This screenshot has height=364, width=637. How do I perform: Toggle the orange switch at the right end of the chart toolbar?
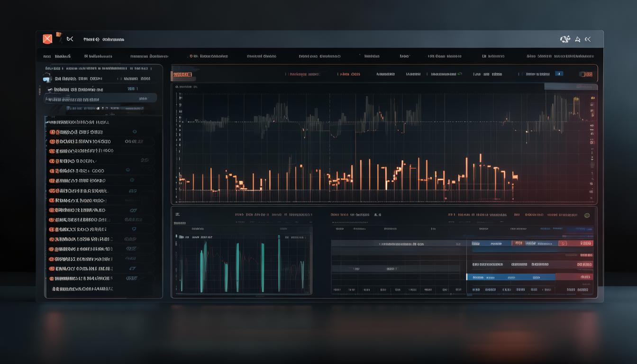586,74
